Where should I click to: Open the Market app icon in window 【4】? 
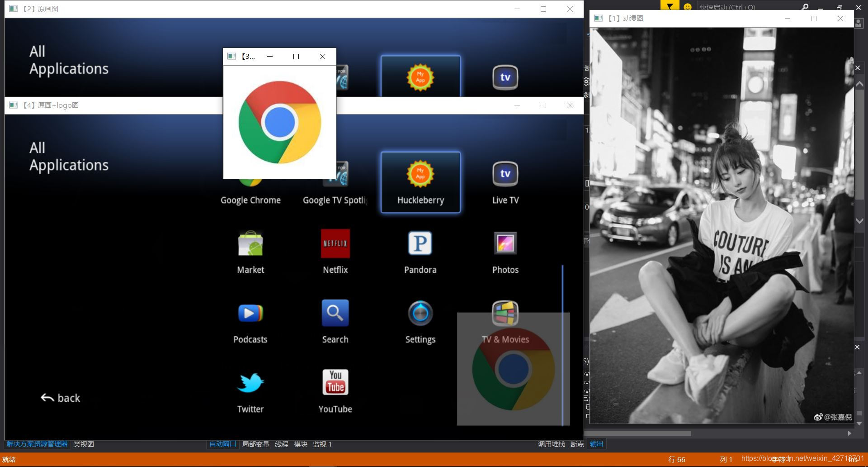click(x=250, y=243)
